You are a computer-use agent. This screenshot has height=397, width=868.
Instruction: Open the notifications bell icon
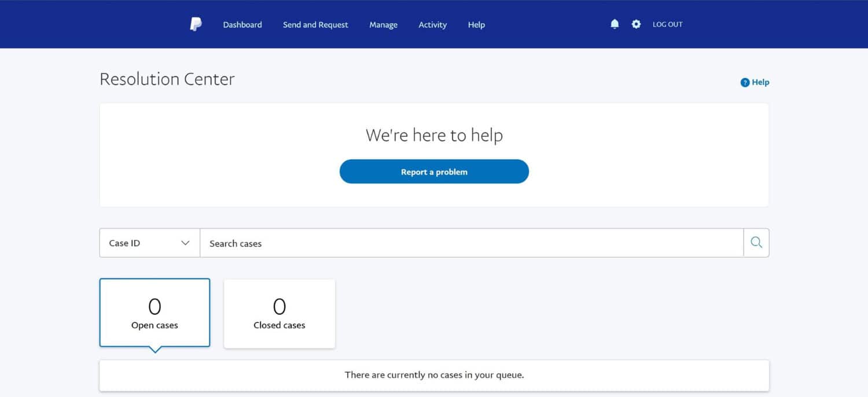pyautogui.click(x=615, y=24)
